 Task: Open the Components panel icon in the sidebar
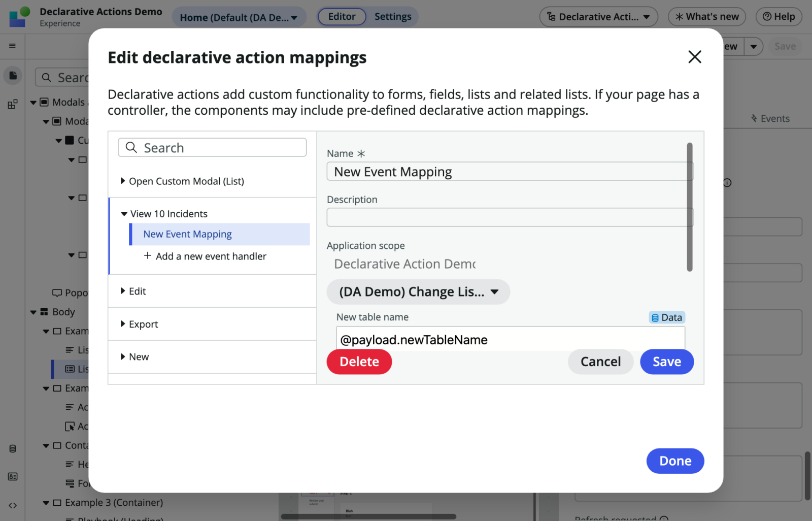tap(13, 104)
